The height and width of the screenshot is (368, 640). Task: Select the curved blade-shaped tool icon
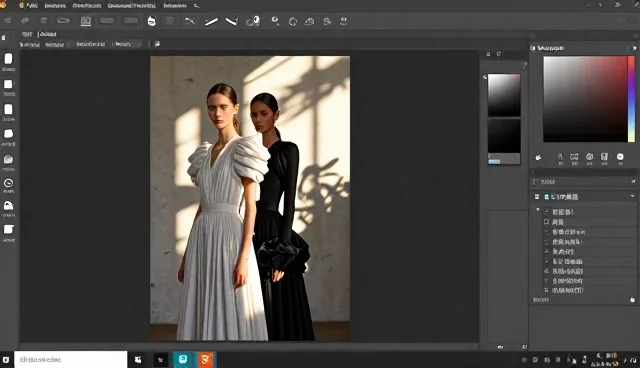pyautogui.click(x=231, y=21)
